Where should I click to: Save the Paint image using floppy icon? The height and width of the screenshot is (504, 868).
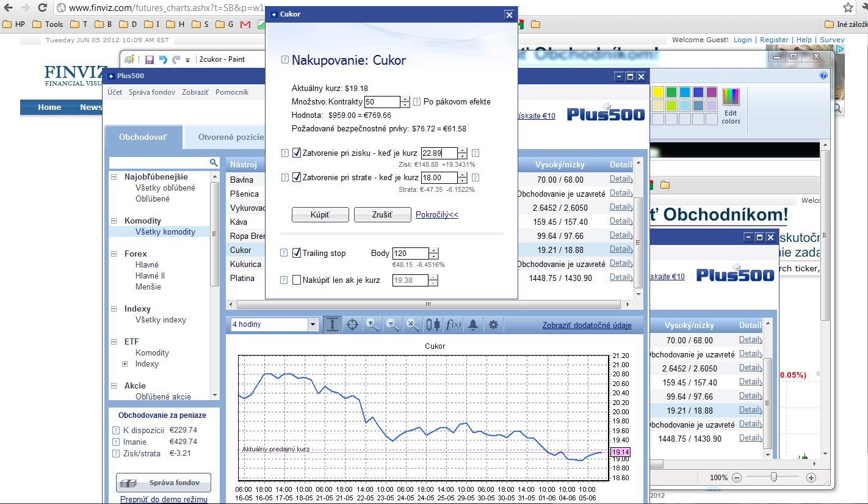[150, 59]
